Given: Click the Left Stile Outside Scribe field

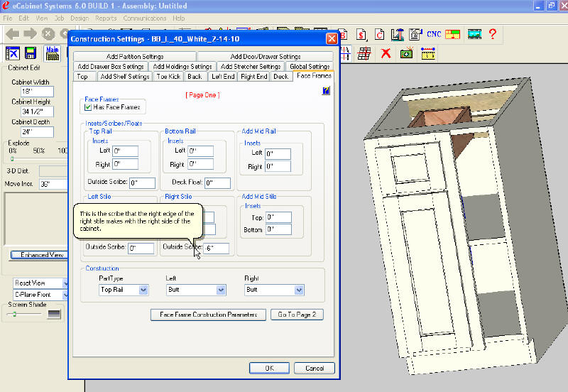Looking at the screenshot, I should 141,248.
